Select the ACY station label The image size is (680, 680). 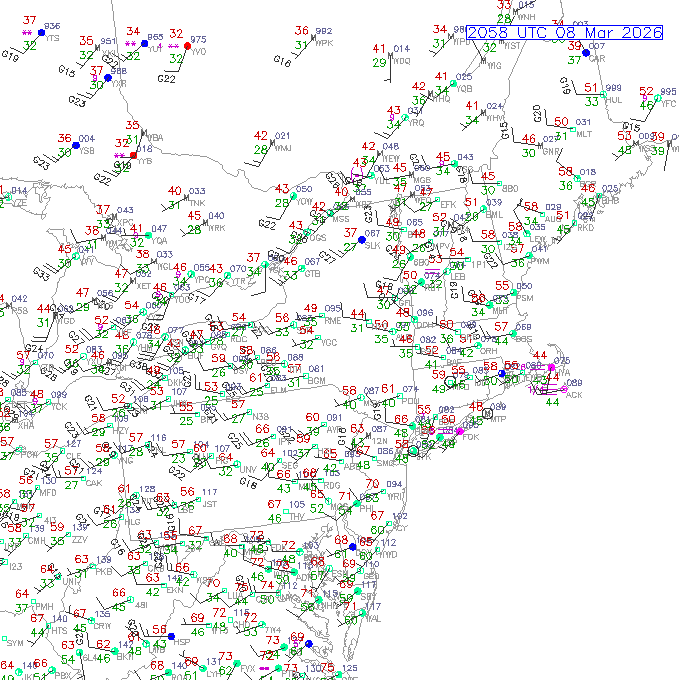pyautogui.click(x=401, y=528)
